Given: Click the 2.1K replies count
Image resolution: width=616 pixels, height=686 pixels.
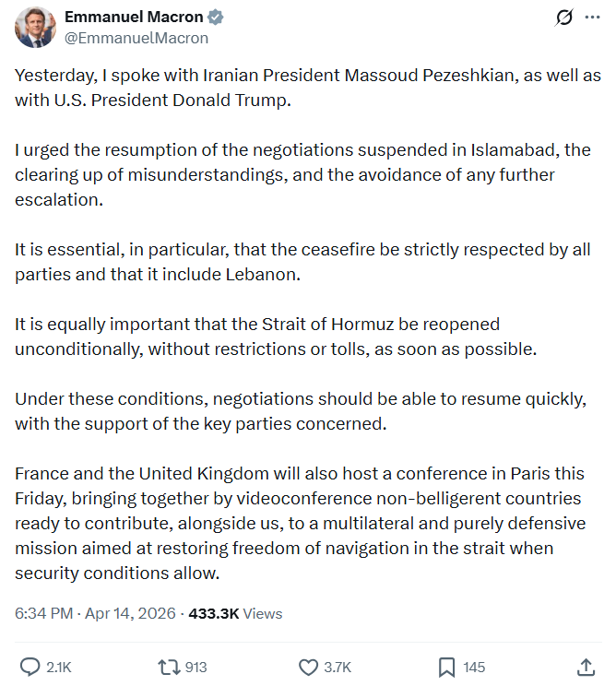Looking at the screenshot, I should click(59, 668).
